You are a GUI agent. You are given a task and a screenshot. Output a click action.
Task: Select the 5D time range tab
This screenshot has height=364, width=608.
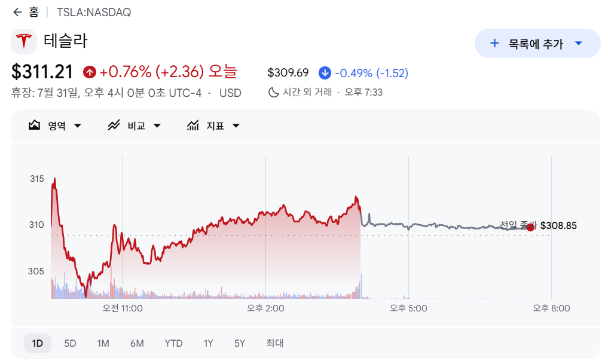(70, 344)
